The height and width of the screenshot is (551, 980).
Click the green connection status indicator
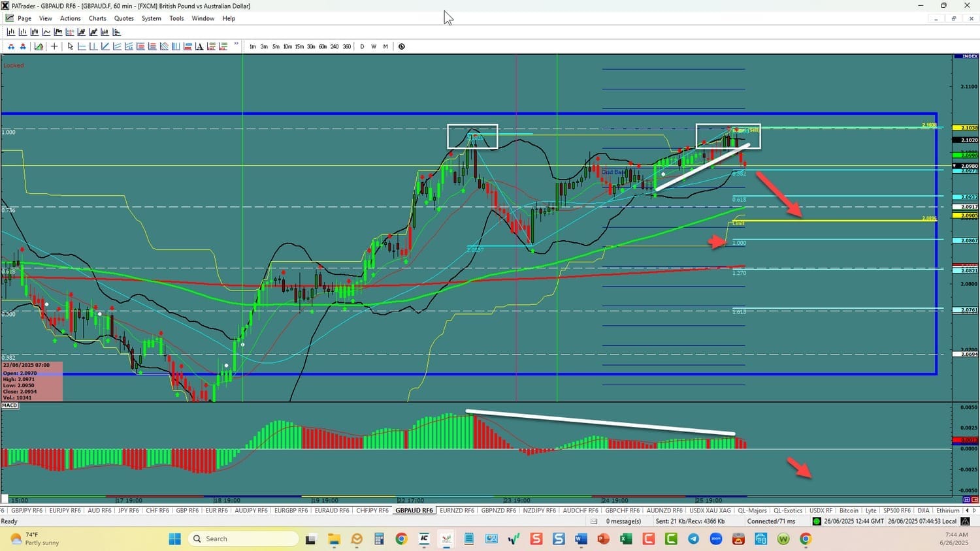817,521
